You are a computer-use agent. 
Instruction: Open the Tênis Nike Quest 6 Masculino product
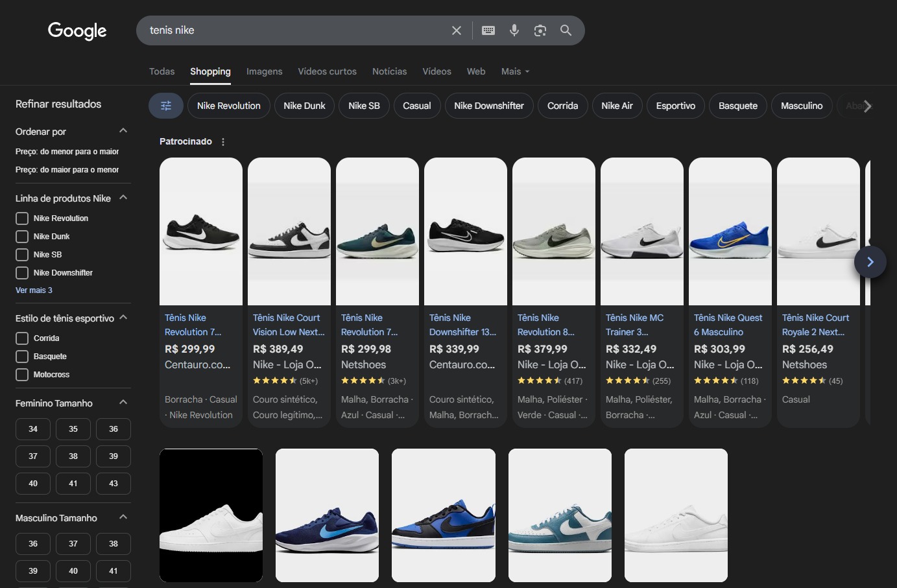click(x=728, y=324)
